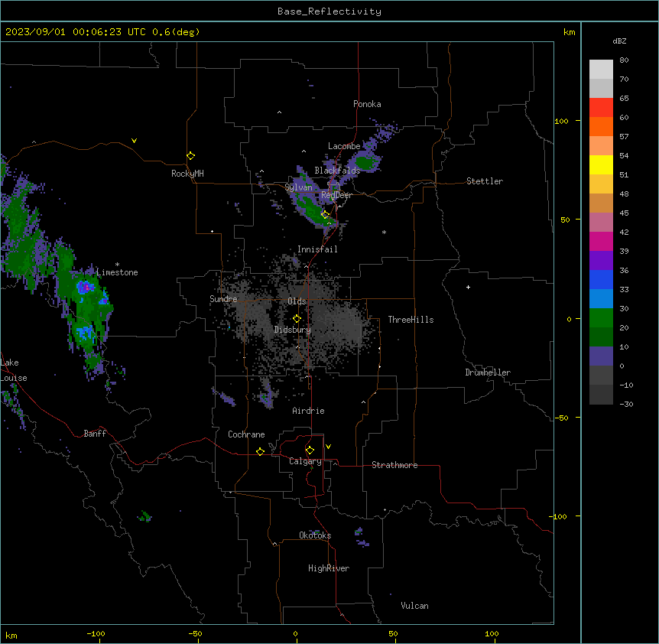Pick the red swatch in the dBZ legend
The height and width of the screenshot is (644, 659).
tap(601, 108)
